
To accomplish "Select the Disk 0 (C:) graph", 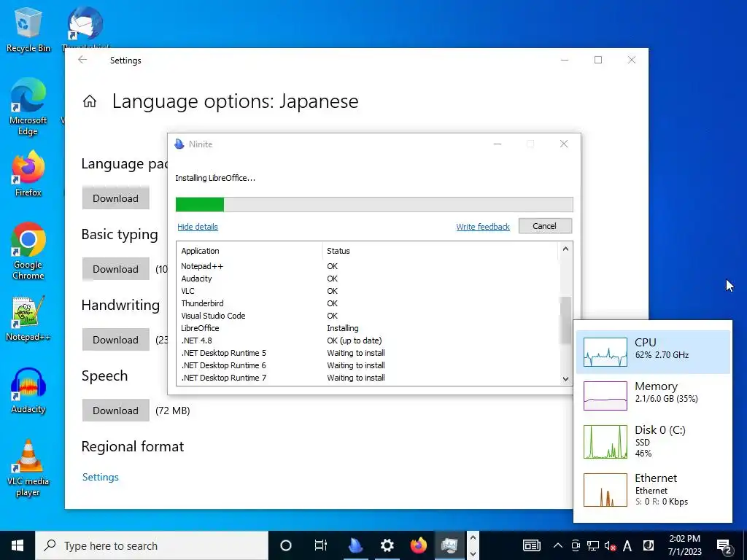I will pyautogui.click(x=605, y=442).
